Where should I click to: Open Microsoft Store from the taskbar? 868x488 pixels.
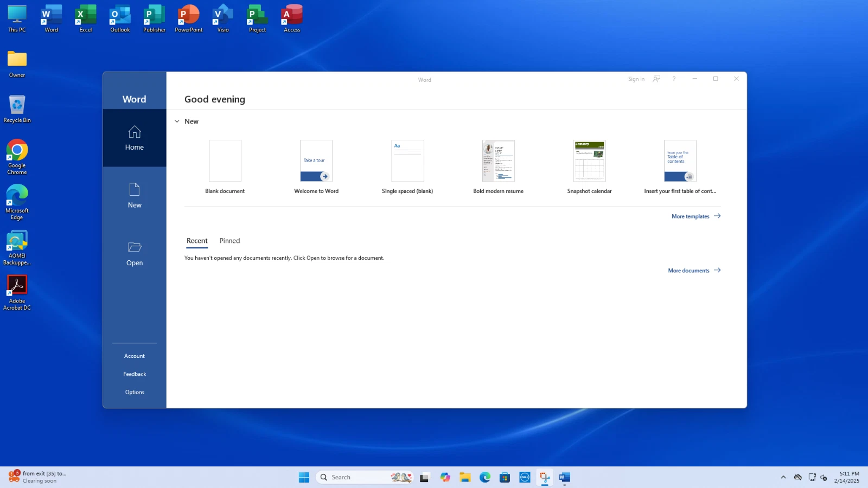point(505,477)
